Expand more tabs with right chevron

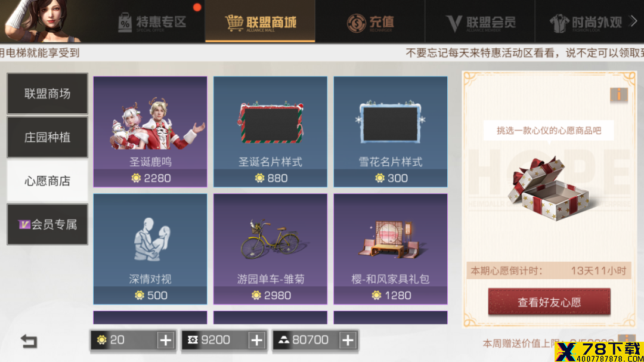pos(634,21)
